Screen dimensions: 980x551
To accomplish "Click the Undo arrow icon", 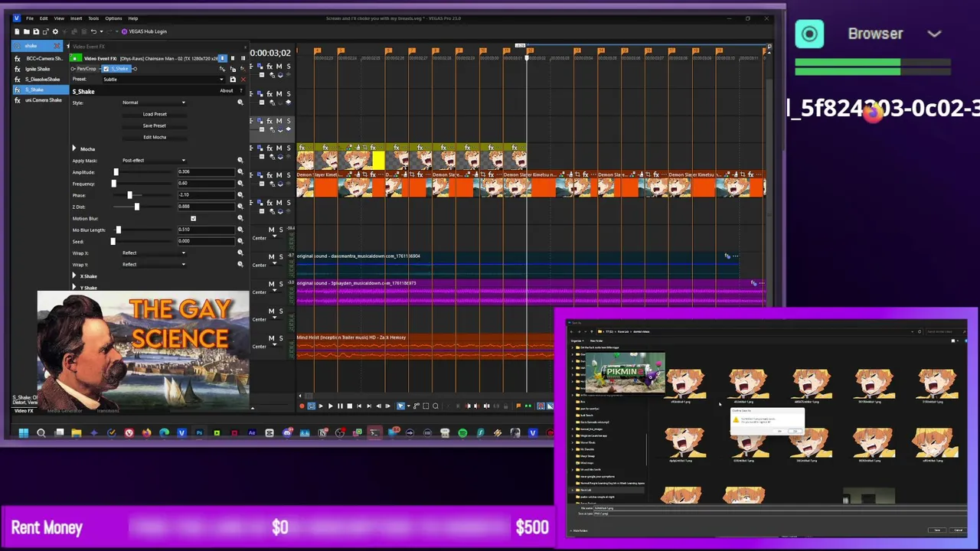I will click(x=93, y=31).
